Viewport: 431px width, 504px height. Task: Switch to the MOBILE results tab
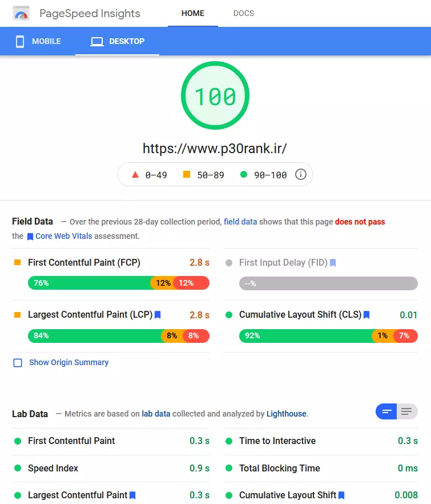coord(38,42)
